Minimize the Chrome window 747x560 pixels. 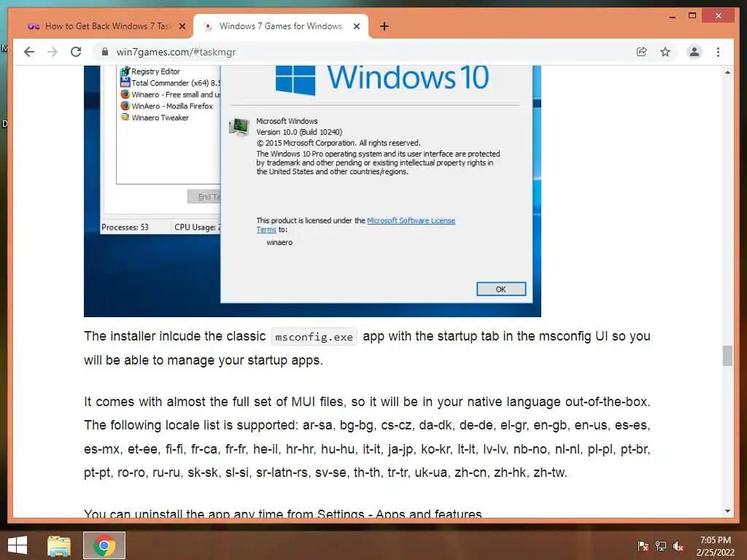point(672,16)
